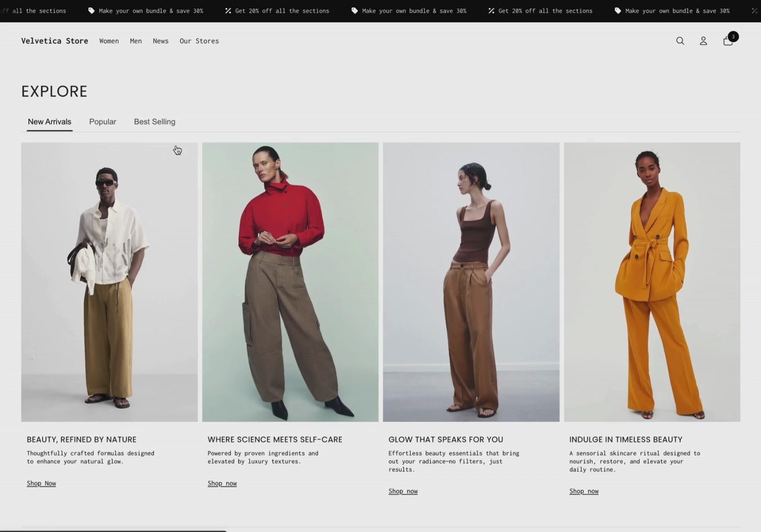The image size is (761, 532).
Task: Open the search icon
Action: 680,41
